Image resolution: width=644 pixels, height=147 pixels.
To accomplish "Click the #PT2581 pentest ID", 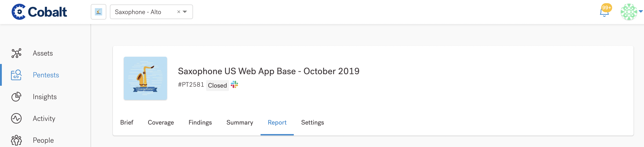I will point(191,85).
